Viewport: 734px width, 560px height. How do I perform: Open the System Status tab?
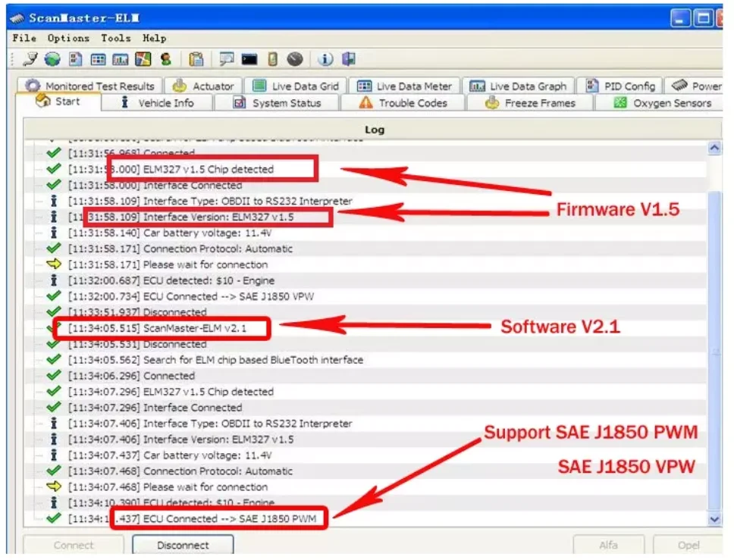click(278, 103)
